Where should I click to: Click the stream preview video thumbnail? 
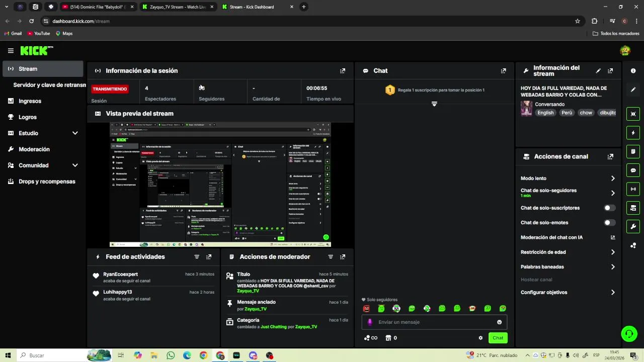coord(220,185)
